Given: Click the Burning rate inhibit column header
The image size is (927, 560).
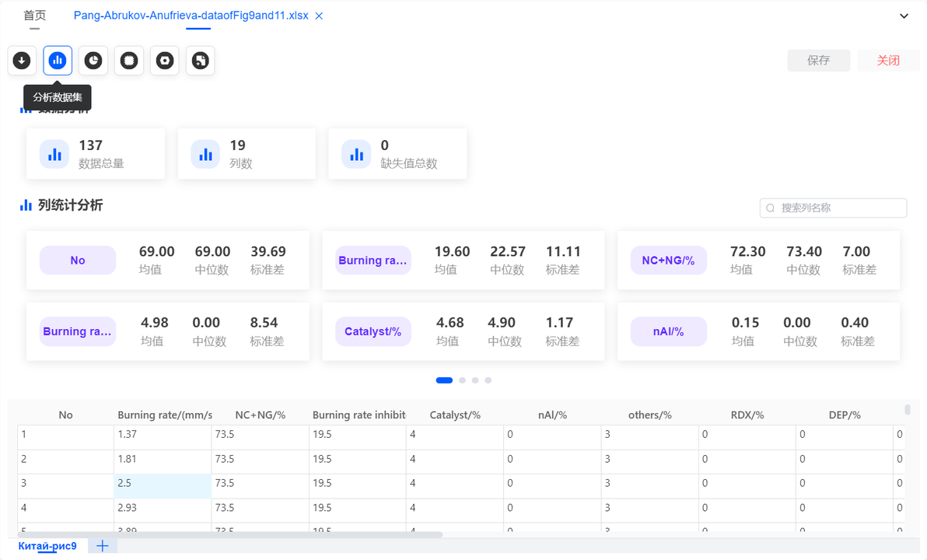Looking at the screenshot, I should click(358, 415).
